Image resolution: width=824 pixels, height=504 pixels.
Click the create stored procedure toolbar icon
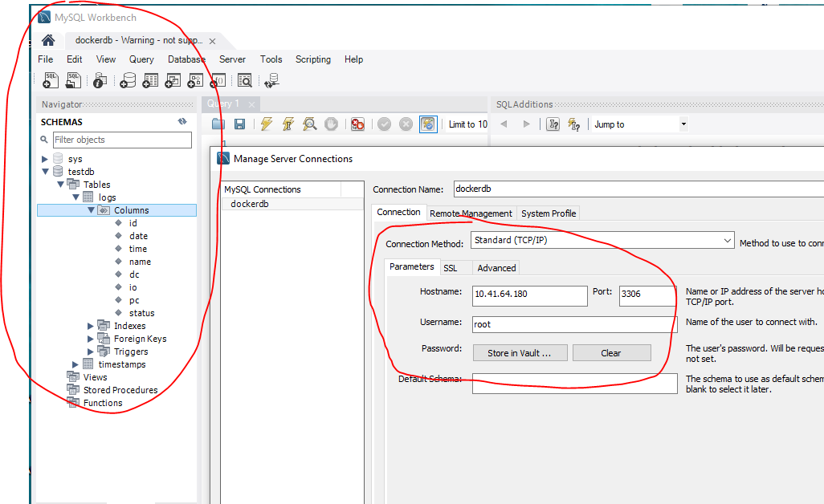point(195,80)
